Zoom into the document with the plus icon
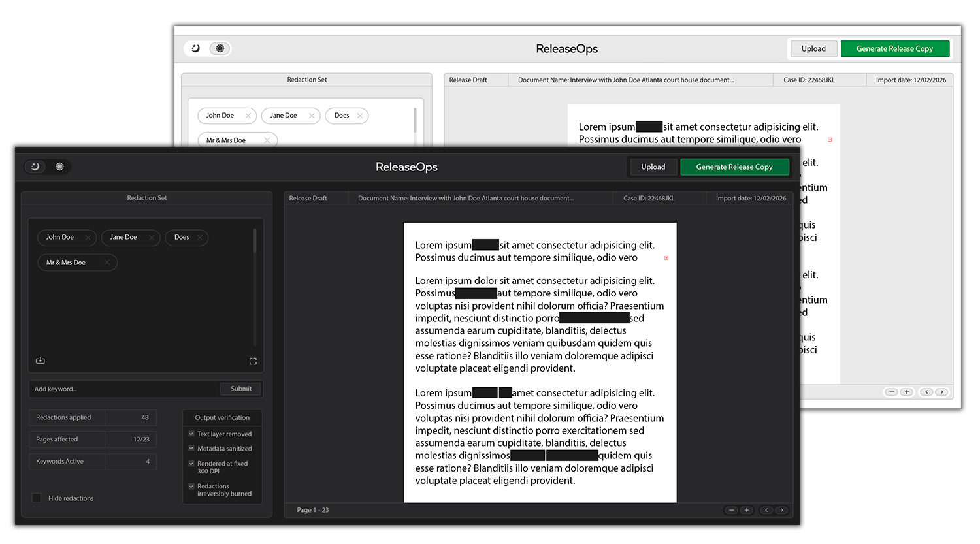Image resolution: width=980 pixels, height=544 pixels. click(746, 510)
